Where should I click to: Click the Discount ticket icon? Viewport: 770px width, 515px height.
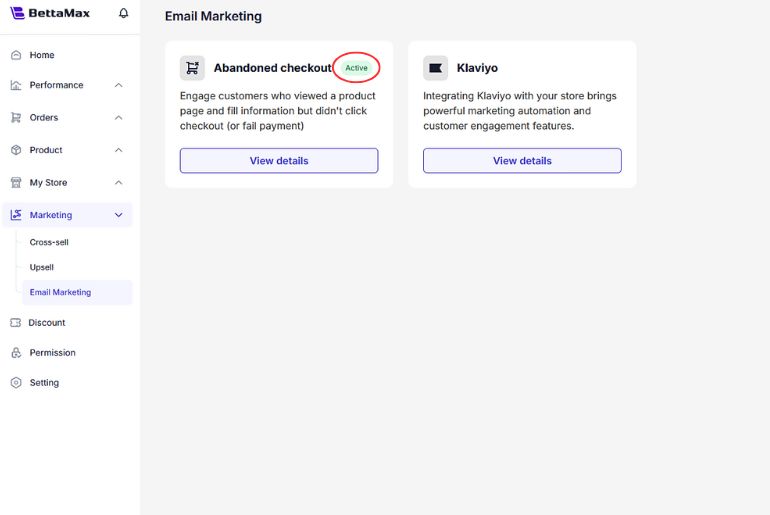pyautogui.click(x=16, y=323)
